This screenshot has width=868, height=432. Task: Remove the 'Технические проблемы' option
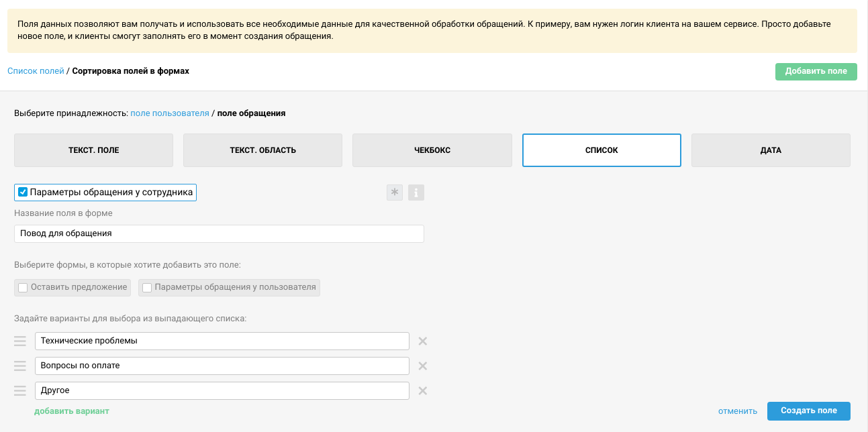423,341
